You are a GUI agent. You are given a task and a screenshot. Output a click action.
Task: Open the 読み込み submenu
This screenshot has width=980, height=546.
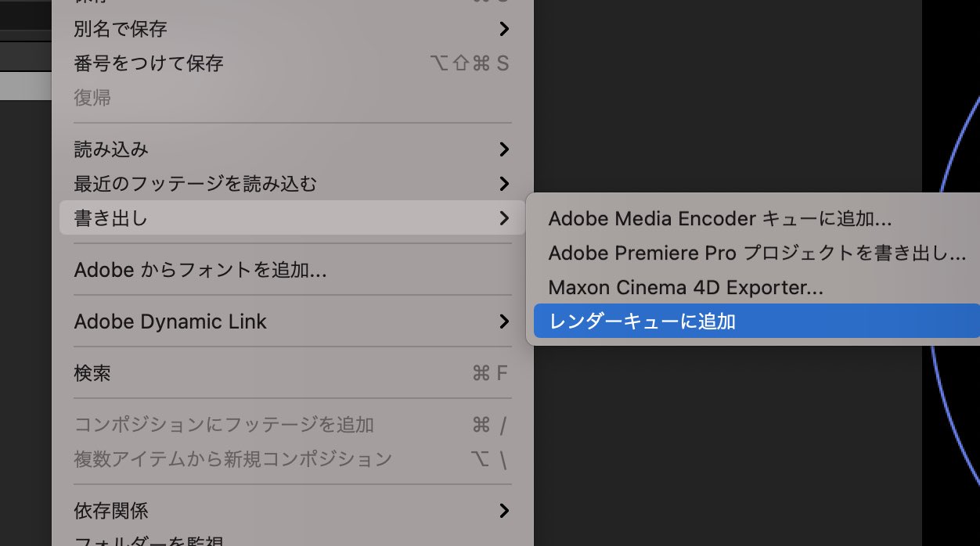[292, 149]
